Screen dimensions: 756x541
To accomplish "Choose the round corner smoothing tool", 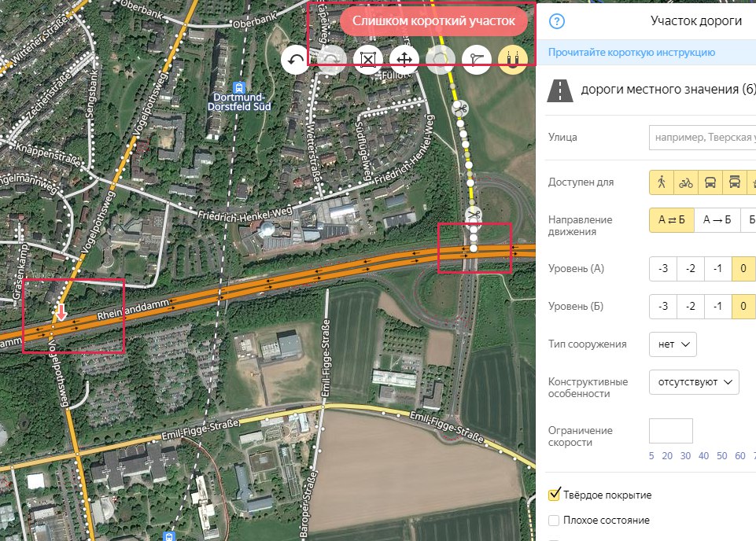I will (x=477, y=60).
